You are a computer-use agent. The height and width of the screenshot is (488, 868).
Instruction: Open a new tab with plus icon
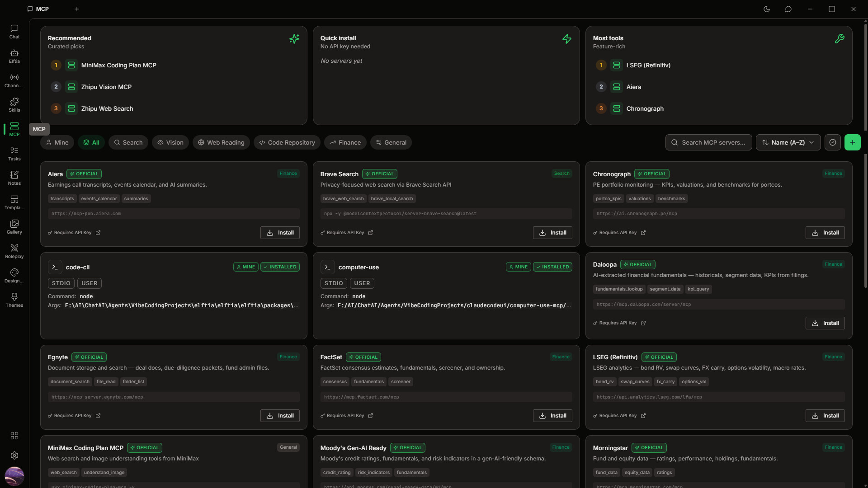coord(77,9)
